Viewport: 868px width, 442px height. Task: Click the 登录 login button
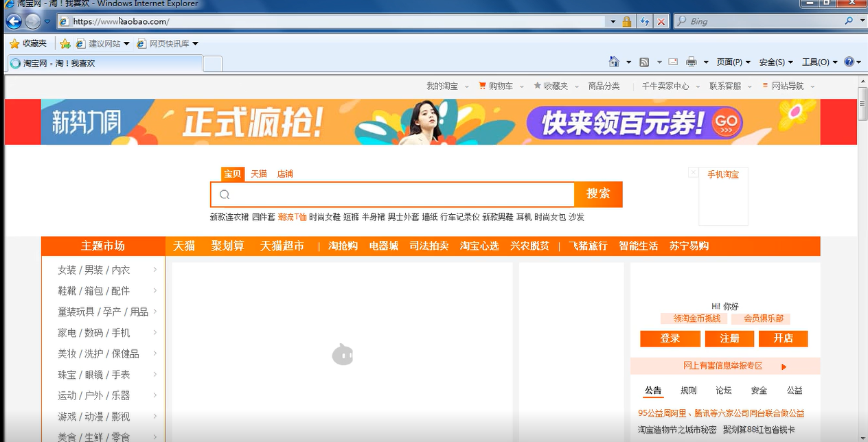[670, 338]
